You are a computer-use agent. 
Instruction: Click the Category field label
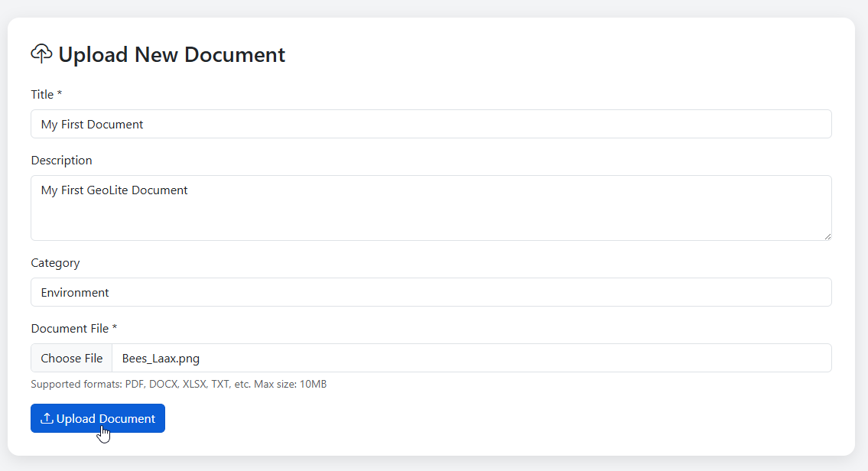[x=55, y=263]
